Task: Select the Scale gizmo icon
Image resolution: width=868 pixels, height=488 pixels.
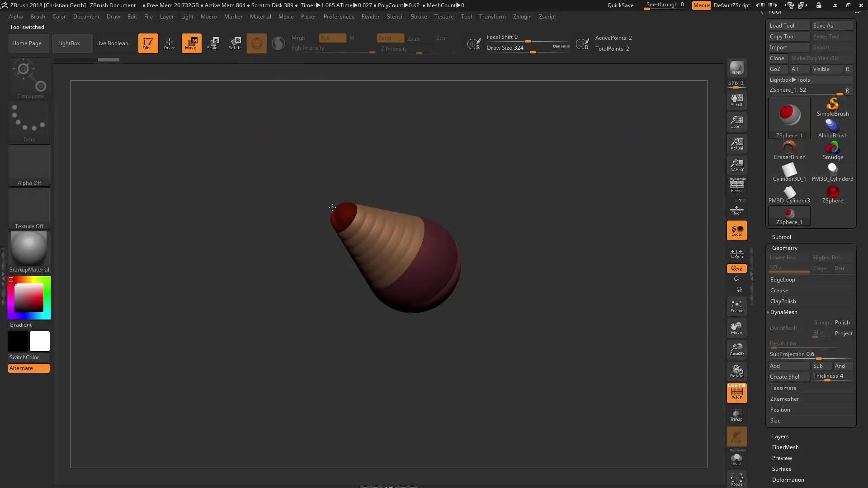Action: (213, 43)
